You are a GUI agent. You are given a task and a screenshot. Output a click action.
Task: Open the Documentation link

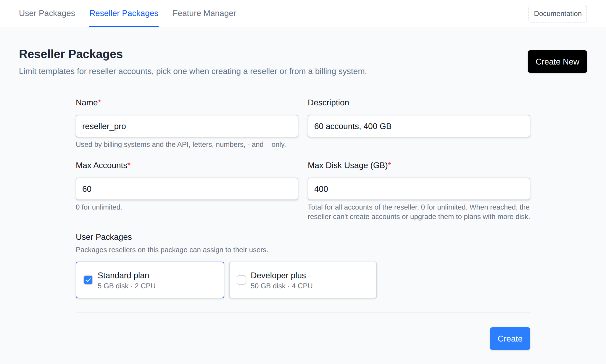[557, 14]
